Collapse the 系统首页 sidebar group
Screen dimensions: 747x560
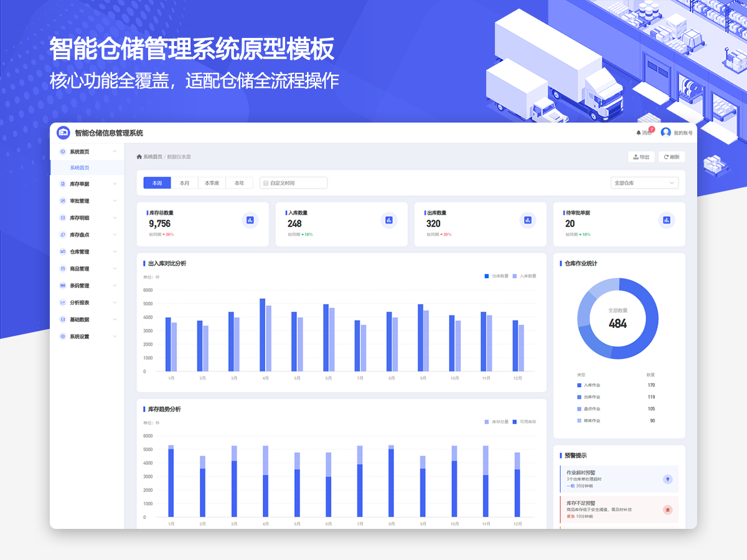115,152
